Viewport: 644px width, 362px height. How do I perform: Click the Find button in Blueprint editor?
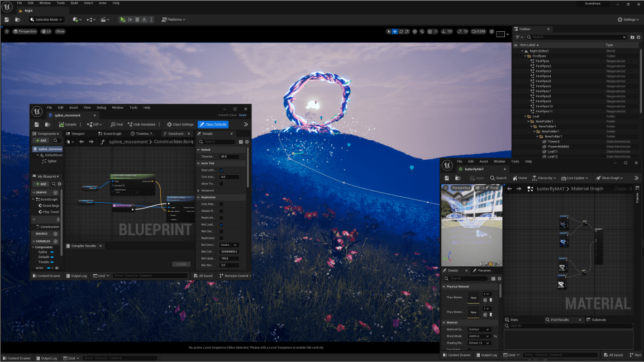coord(117,125)
